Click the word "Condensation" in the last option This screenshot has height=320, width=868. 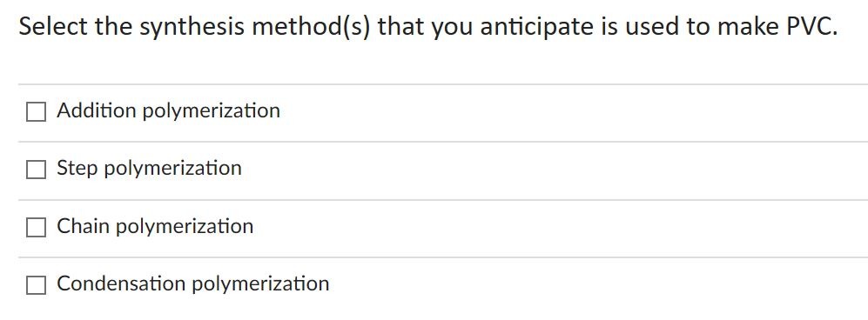pos(121,283)
